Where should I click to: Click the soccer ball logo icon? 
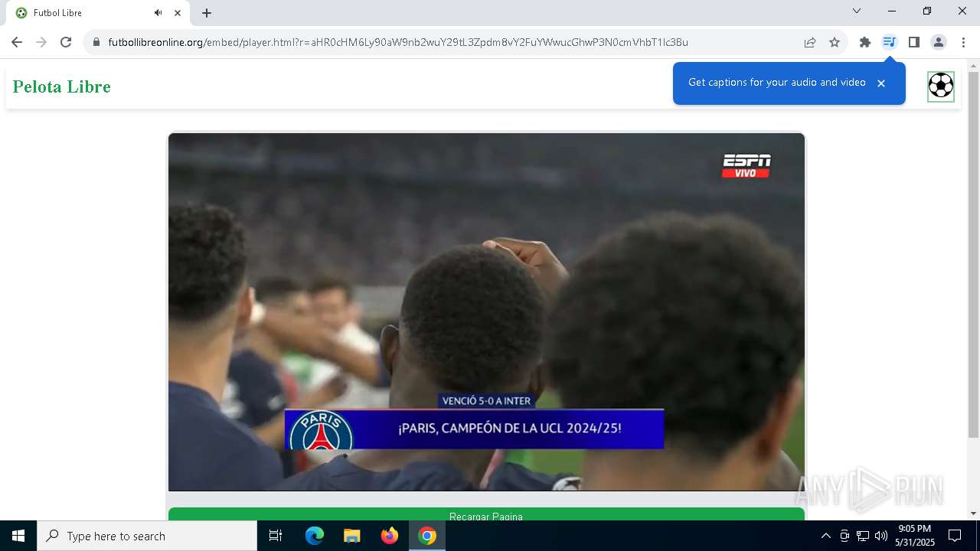941,86
